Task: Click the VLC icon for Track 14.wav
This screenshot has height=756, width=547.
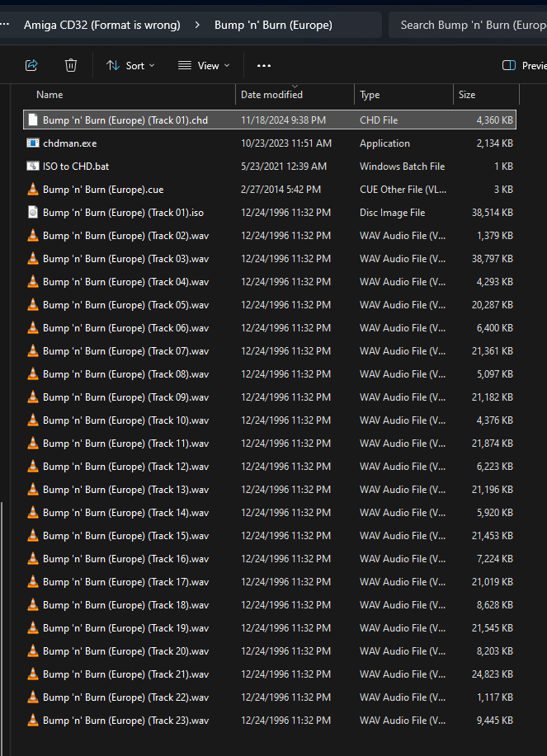Action: [x=33, y=513]
